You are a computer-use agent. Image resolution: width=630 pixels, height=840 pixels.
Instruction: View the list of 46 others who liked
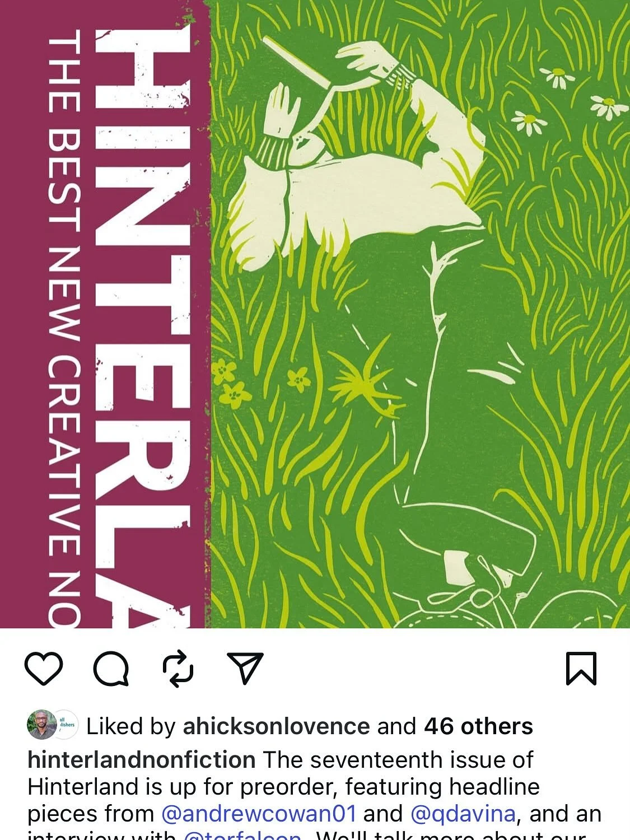click(478, 726)
